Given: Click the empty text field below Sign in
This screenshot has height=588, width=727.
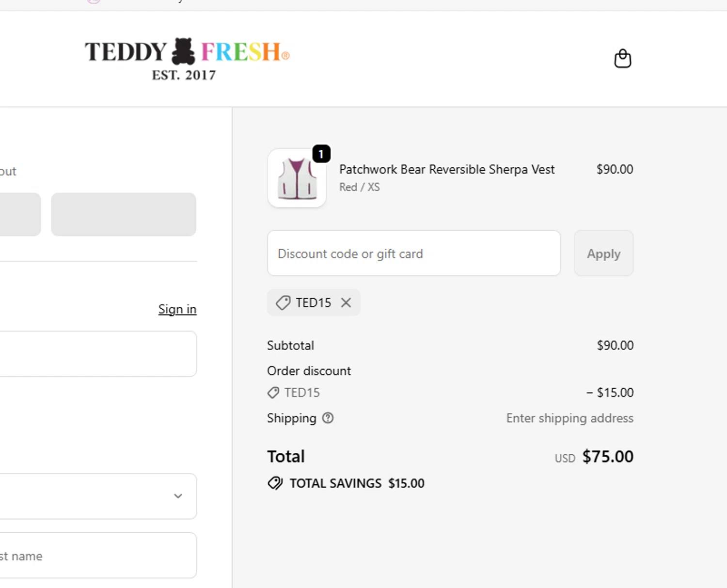Looking at the screenshot, I should click(97, 354).
